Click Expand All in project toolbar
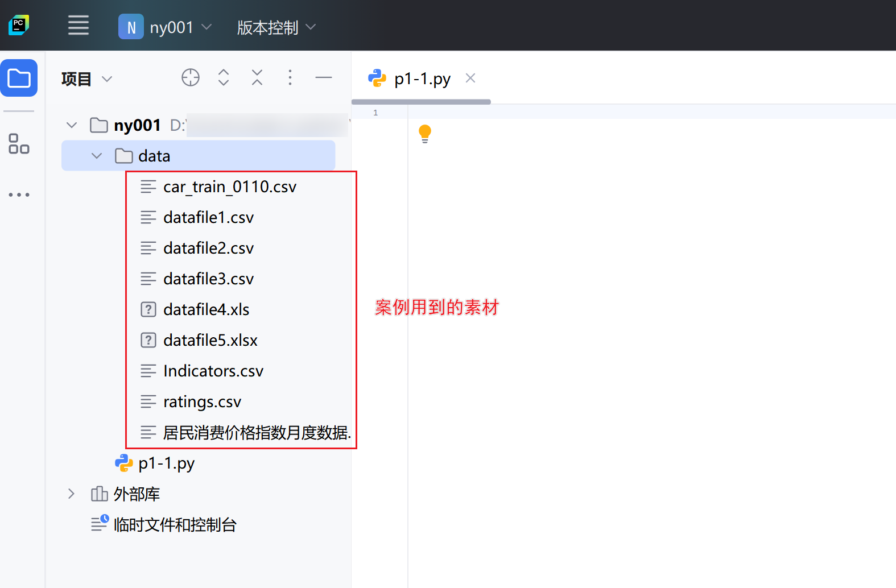Screen dimensions: 896x588 click(224, 77)
